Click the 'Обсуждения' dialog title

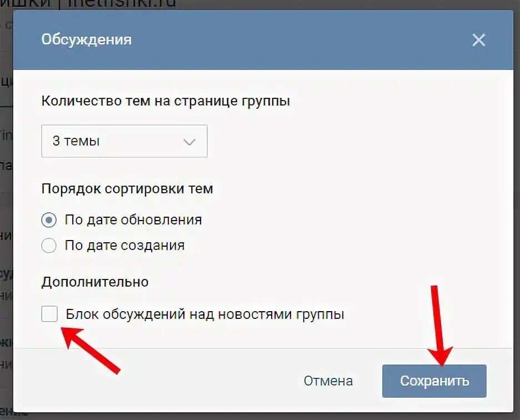(x=87, y=40)
